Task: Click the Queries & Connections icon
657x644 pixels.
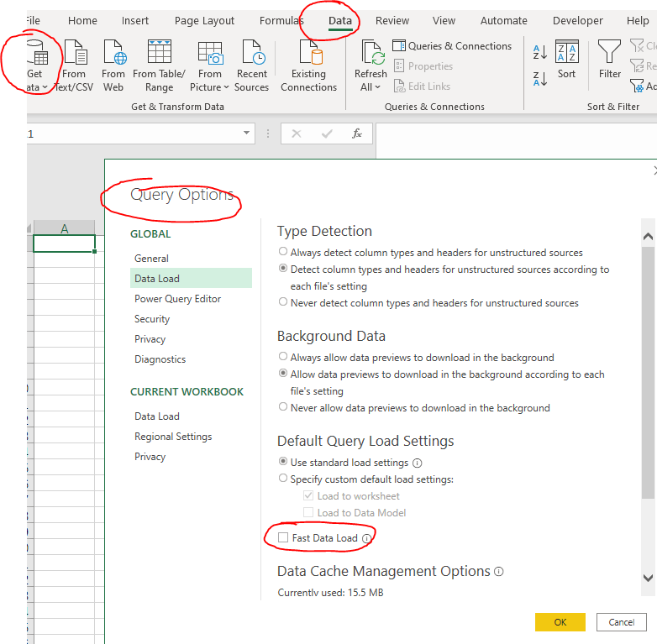Action: 398,46
